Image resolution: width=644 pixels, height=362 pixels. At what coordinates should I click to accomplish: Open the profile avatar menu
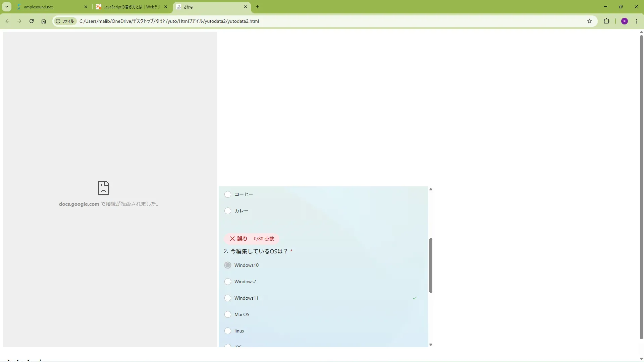pos(624,21)
